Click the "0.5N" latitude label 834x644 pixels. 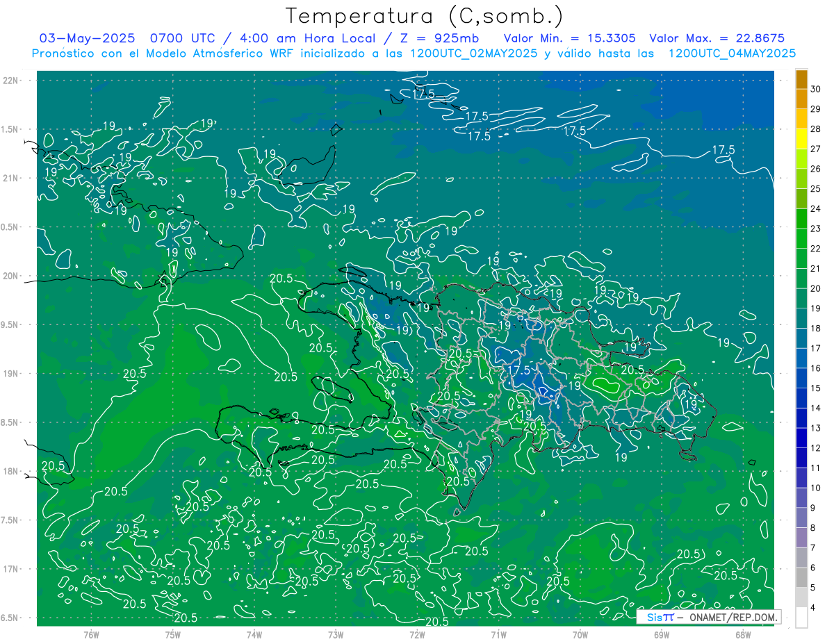[10, 227]
